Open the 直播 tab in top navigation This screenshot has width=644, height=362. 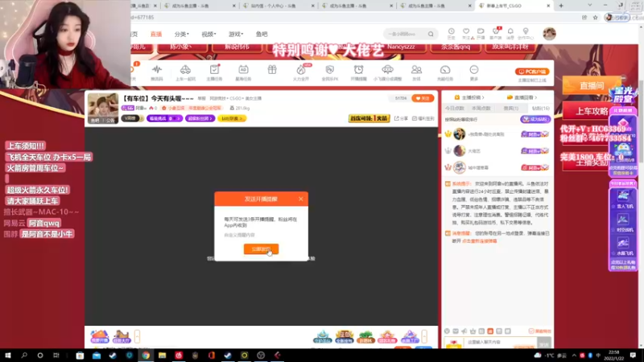pyautogui.click(x=156, y=34)
